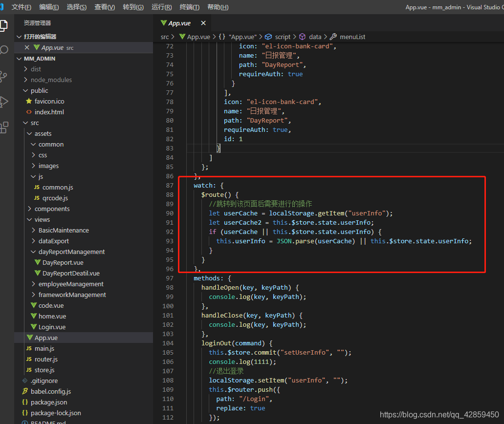504x424 pixels.
Task: Click the braces icon of package-lock.json
Action: coord(25,413)
